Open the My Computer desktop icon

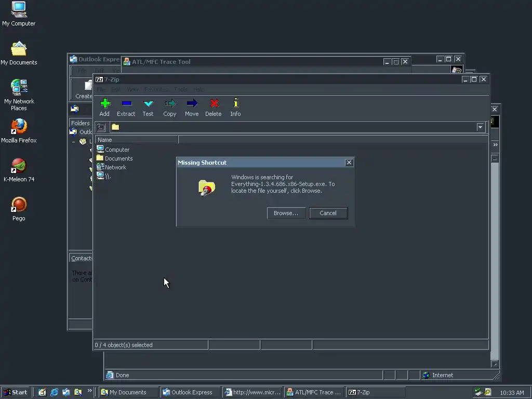[x=19, y=14]
